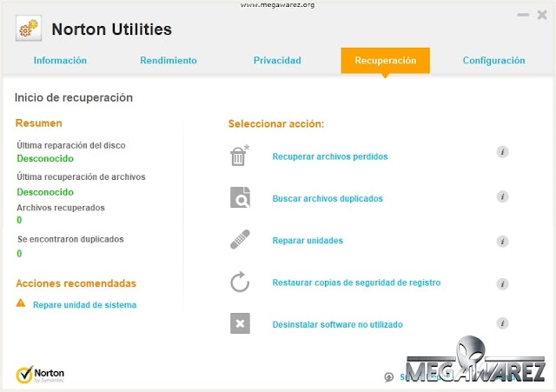
Task: Go to the Privacidad tab
Action: tap(277, 60)
